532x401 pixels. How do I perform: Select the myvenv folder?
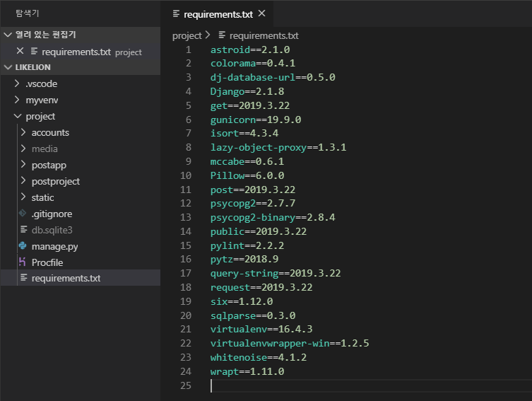[42, 100]
